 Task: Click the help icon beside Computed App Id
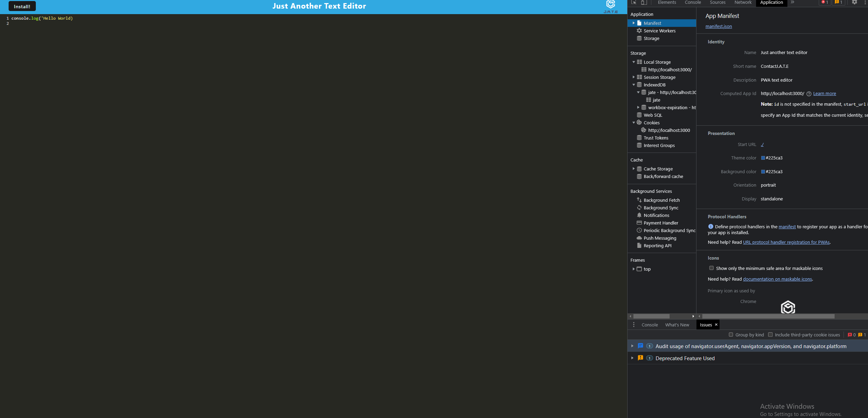(x=809, y=94)
